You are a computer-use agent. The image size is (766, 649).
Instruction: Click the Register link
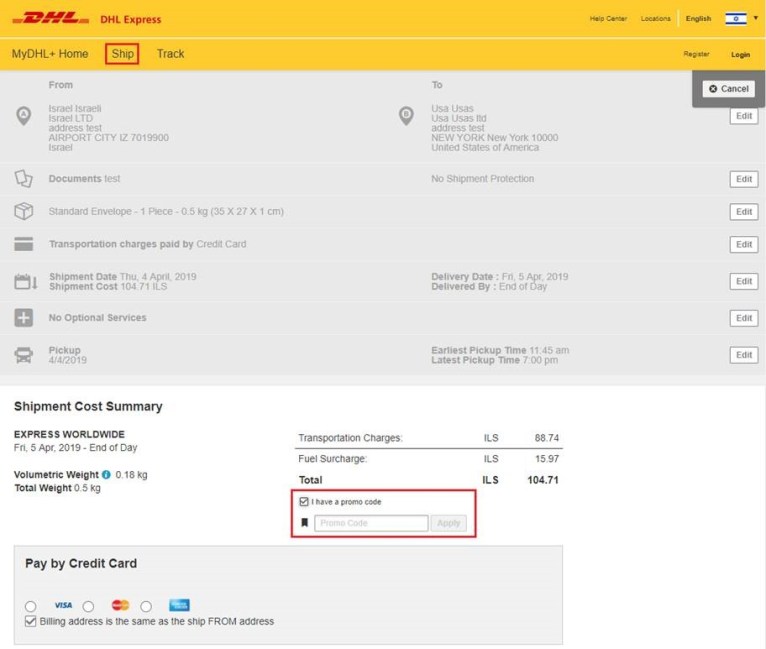pos(696,54)
